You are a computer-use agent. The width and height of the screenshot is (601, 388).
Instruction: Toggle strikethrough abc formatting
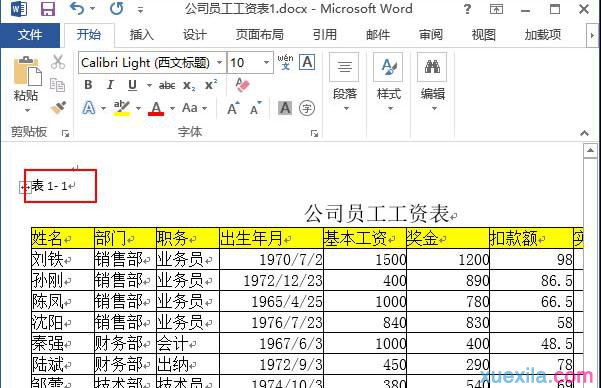167,85
